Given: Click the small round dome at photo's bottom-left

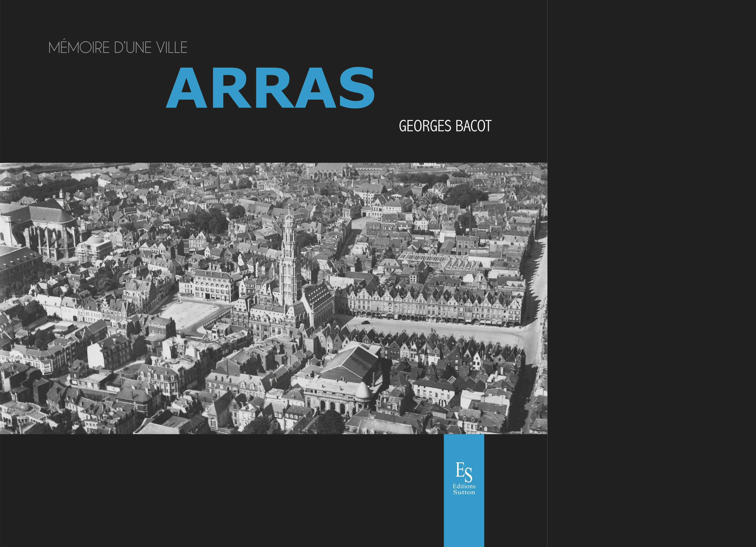Looking at the screenshot, I should point(23,407).
